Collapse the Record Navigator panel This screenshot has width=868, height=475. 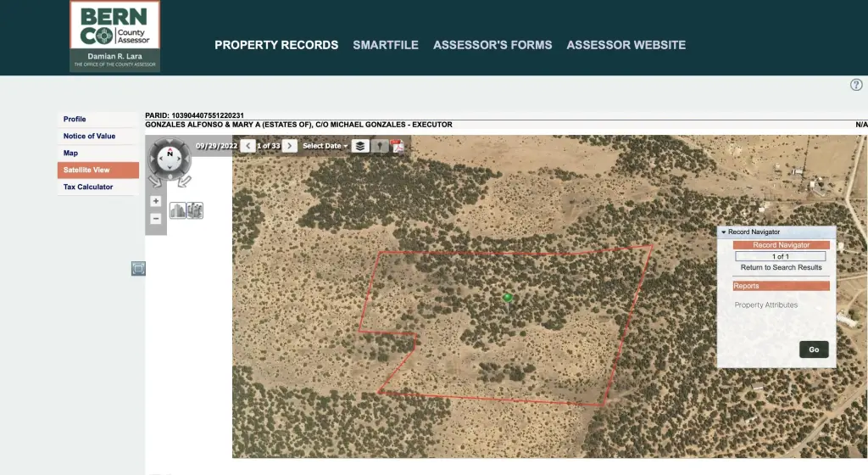(724, 232)
